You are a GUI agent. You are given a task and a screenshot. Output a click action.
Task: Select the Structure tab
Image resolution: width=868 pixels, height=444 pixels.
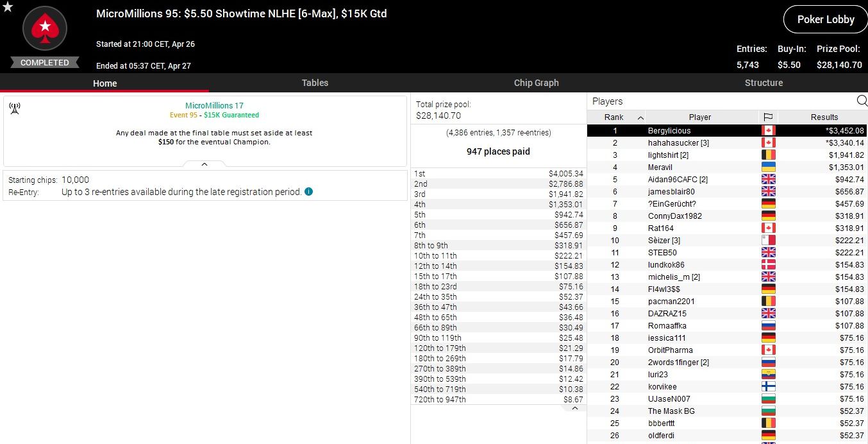[764, 83]
